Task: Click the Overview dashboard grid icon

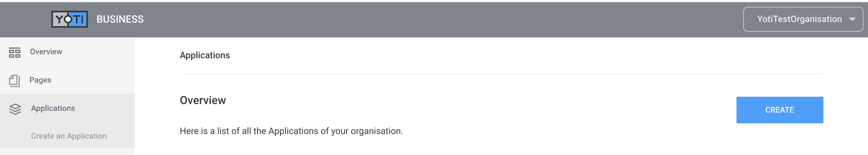Action: 14,53
